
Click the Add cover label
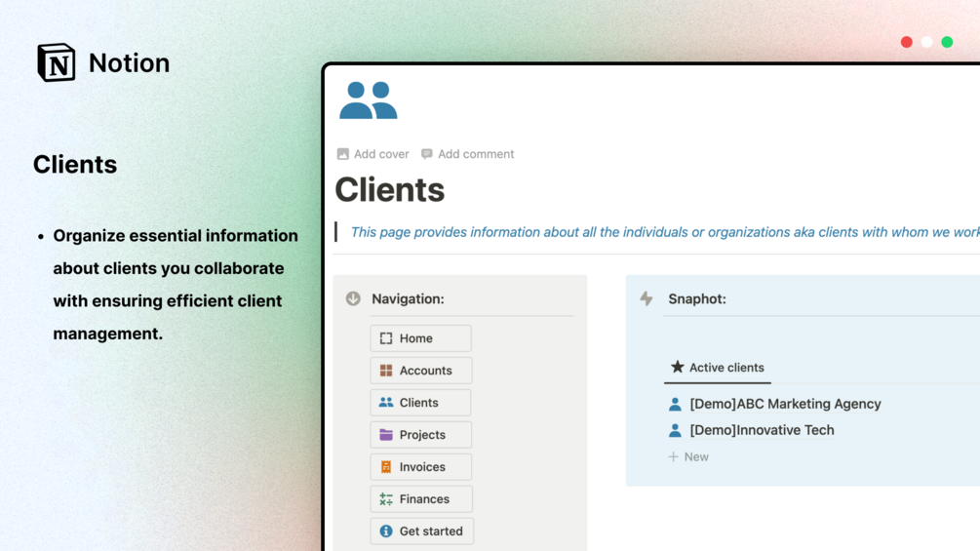(x=381, y=154)
